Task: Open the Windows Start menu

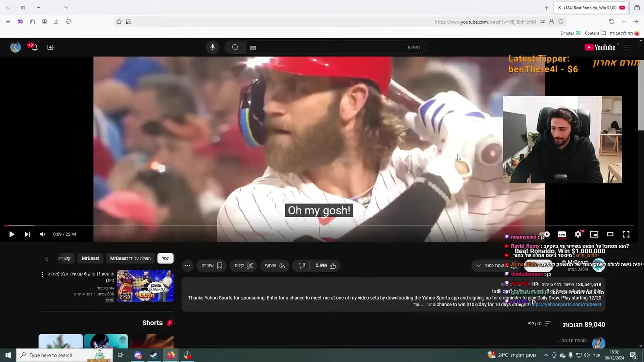Action: pyautogui.click(x=8, y=355)
